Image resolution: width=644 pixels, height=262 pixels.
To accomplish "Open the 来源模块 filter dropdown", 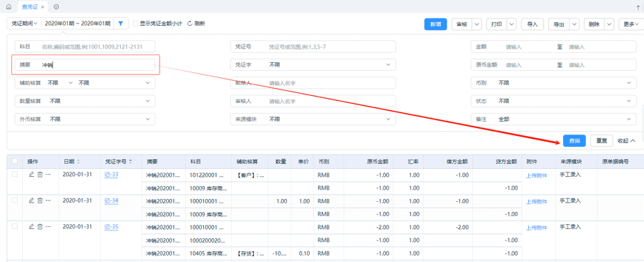I will (313, 119).
